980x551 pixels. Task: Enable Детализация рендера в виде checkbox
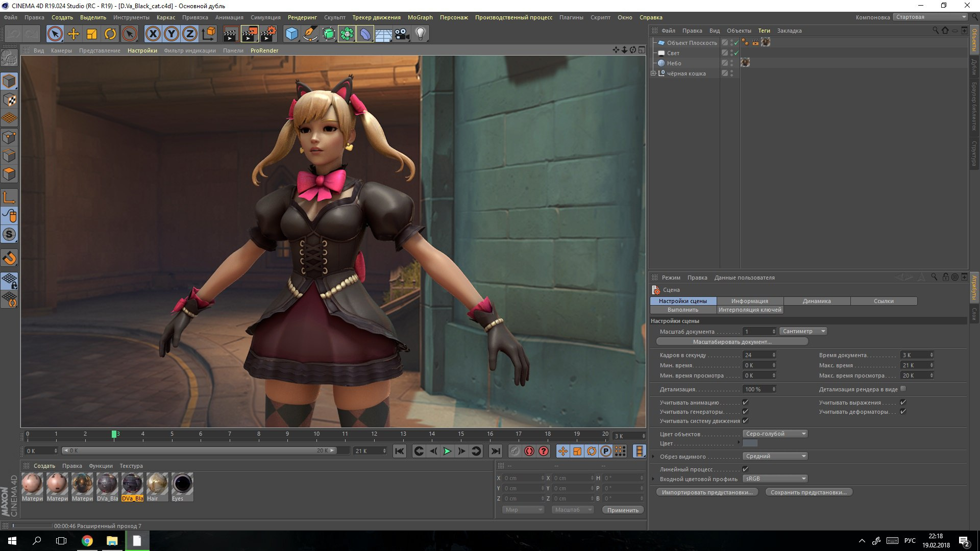point(903,389)
